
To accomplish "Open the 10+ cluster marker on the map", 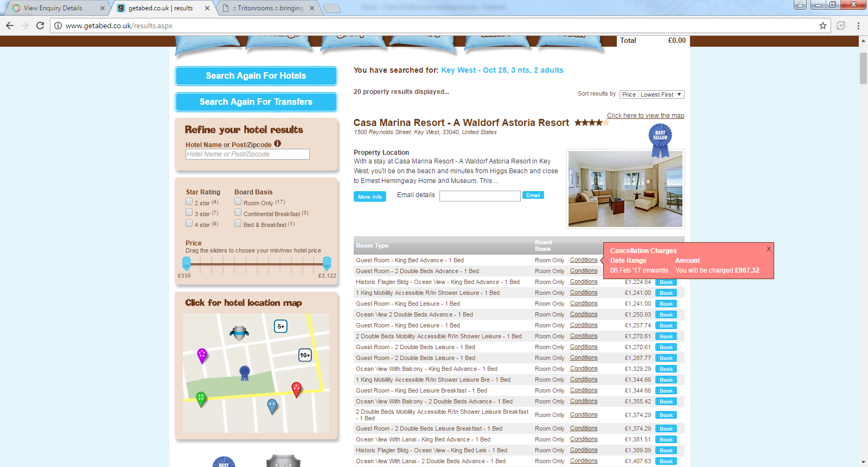I will click(305, 355).
